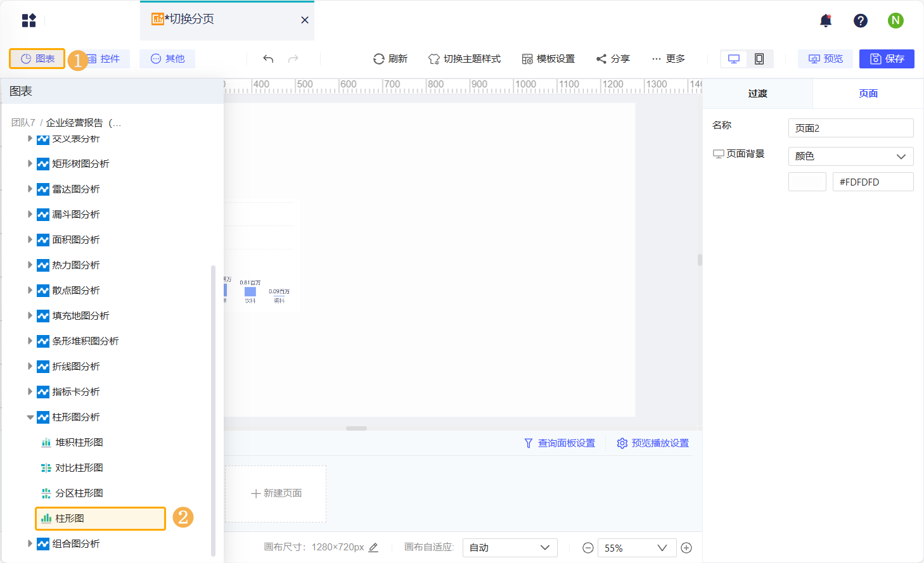Expand the 折线图分析 tree node
The image size is (924, 563).
click(x=30, y=366)
